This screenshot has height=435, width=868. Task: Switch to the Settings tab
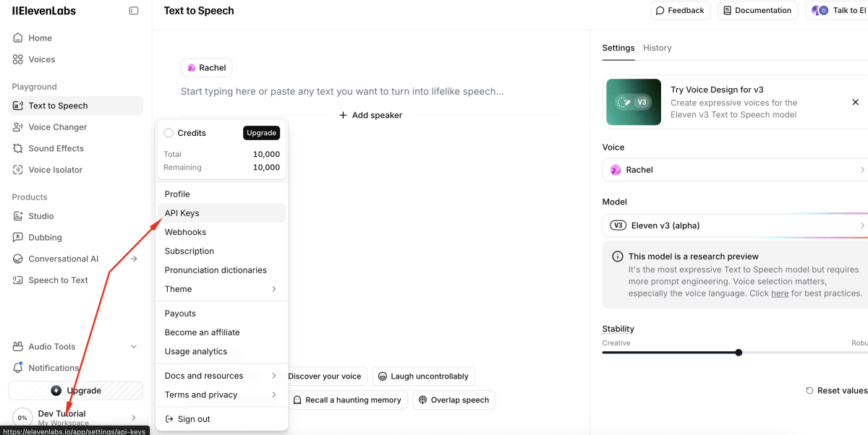(618, 48)
